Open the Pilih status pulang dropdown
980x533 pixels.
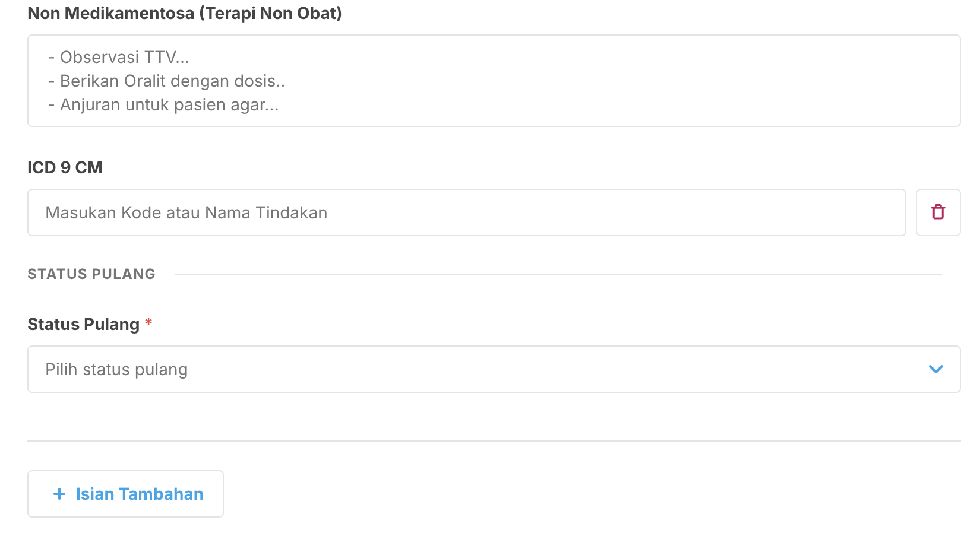coord(493,369)
